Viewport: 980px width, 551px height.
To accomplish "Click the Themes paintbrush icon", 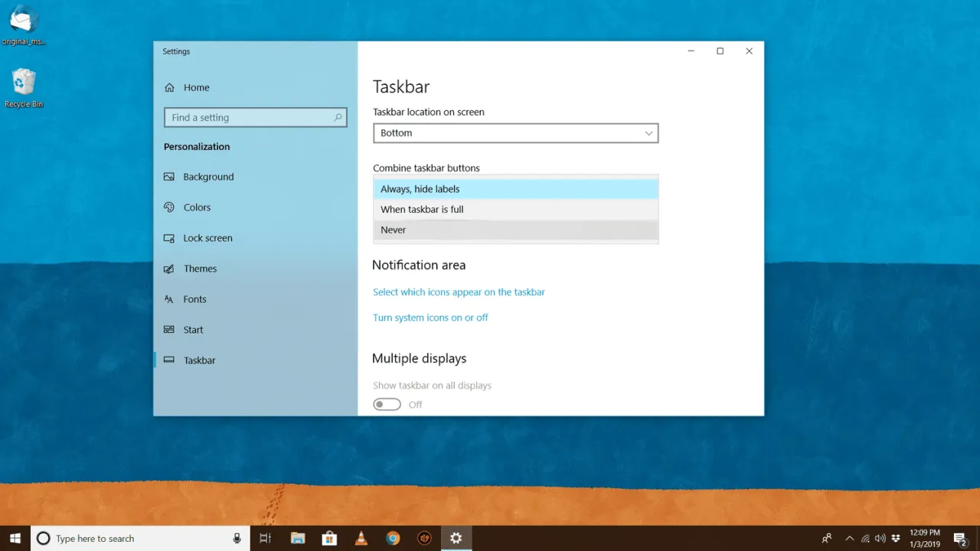I will [168, 268].
